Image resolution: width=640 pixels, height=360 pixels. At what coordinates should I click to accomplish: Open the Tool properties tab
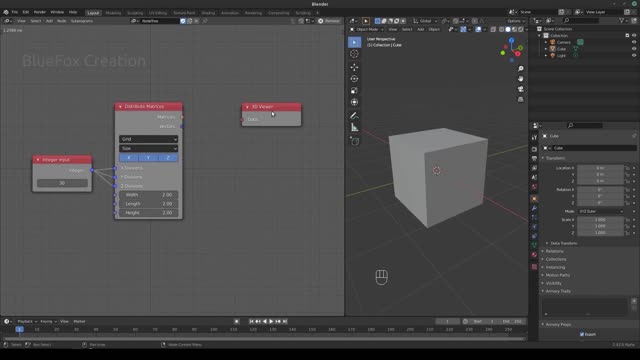click(x=534, y=138)
